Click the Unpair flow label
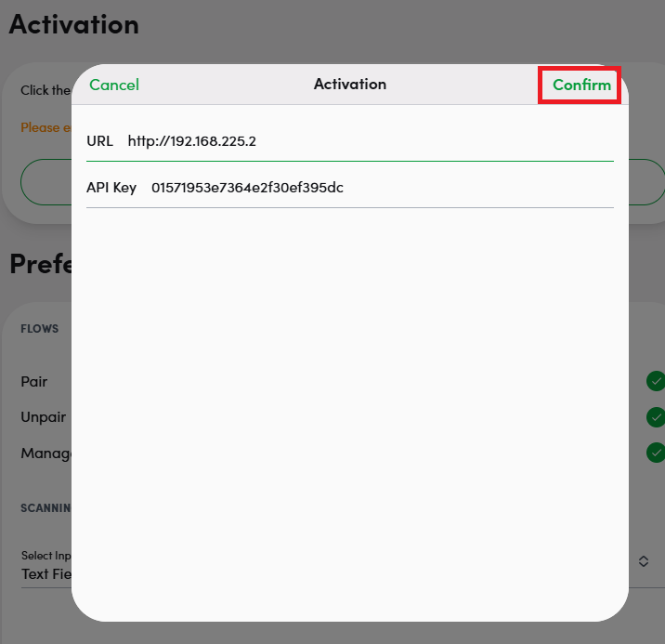Image resolution: width=665 pixels, height=644 pixels. pyautogui.click(x=44, y=416)
